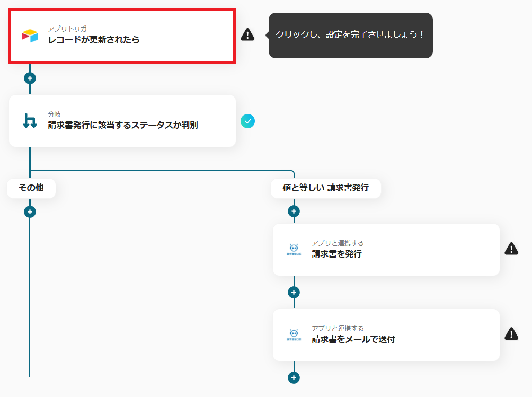532x397 pixels.
Task: Add a step below the app trigger
Action: click(x=30, y=78)
